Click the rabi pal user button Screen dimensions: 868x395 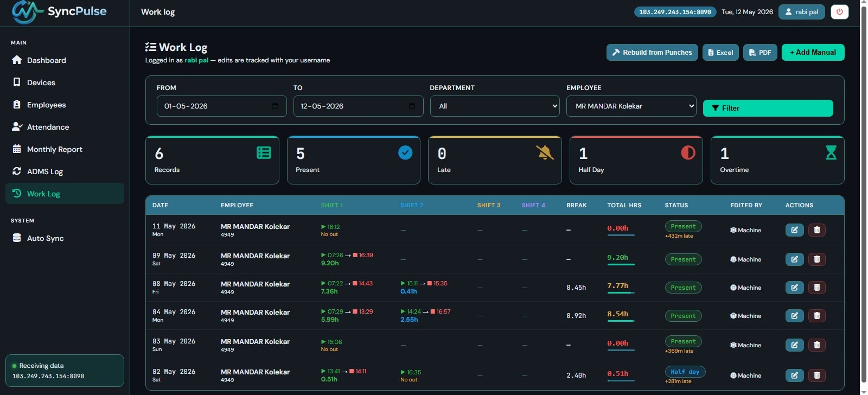coord(801,12)
